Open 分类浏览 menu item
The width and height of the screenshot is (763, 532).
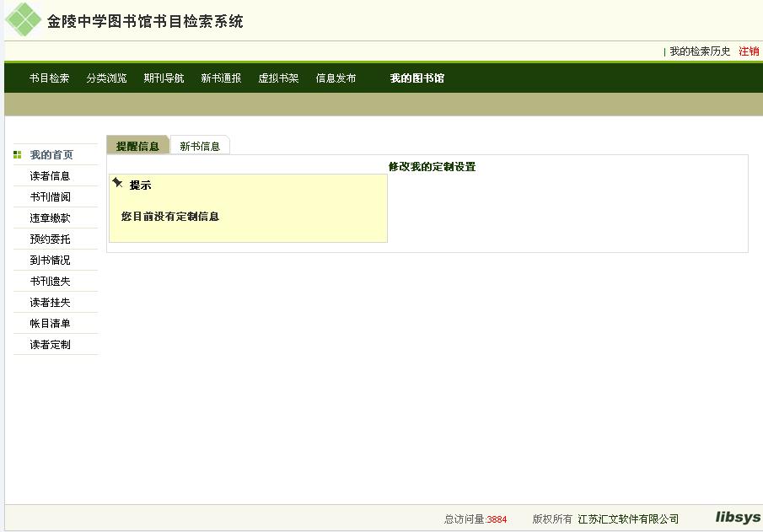pos(106,78)
